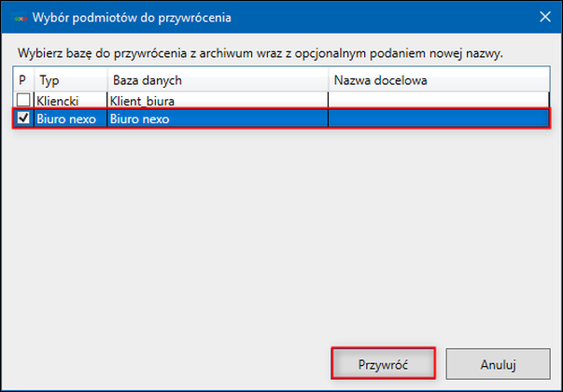Image resolution: width=563 pixels, height=392 pixels.
Task: Sort by the P column header
Action: click(x=22, y=81)
